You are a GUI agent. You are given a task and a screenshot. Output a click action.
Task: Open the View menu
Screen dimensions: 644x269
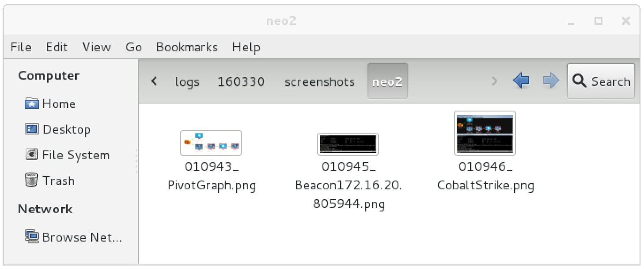[96, 47]
